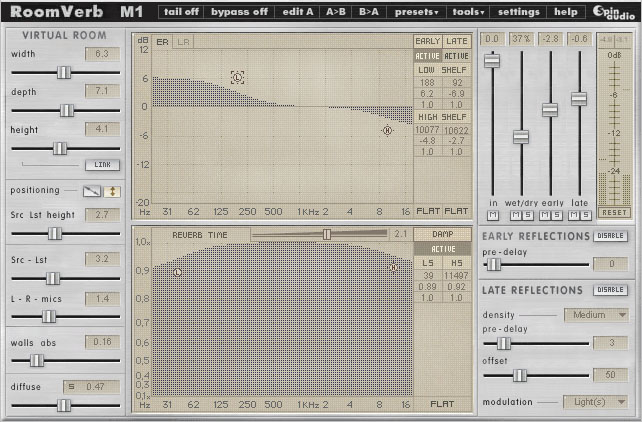Open the presets menu
The width and height of the screenshot is (642, 422).
[x=416, y=12]
